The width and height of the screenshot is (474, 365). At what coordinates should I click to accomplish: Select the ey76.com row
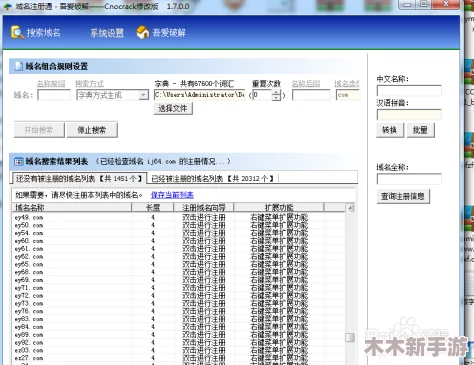tap(179, 311)
